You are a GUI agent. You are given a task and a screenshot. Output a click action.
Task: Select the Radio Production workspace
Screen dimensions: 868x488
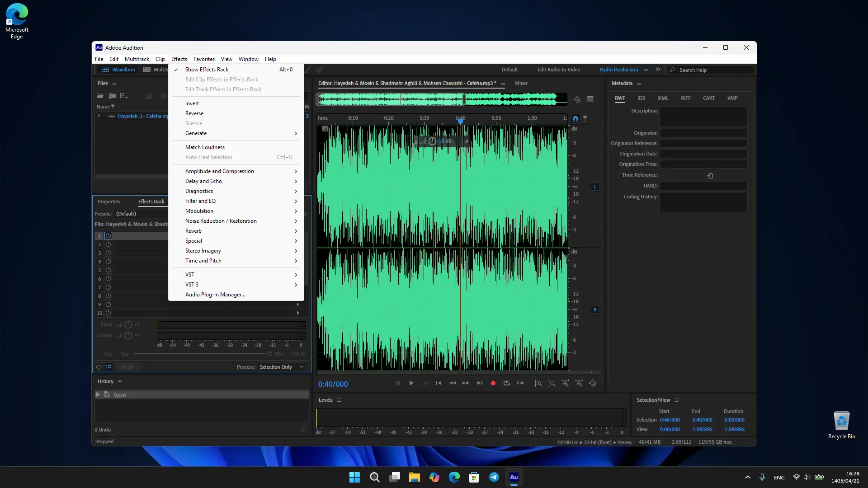pyautogui.click(x=619, y=70)
